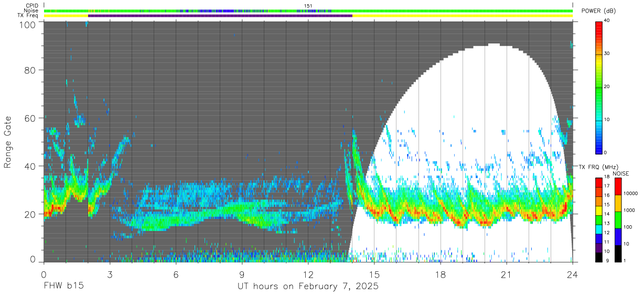Viewport: 644px width, 297px height.
Task: Click the y-axis tick label '60'
Action: [30, 118]
